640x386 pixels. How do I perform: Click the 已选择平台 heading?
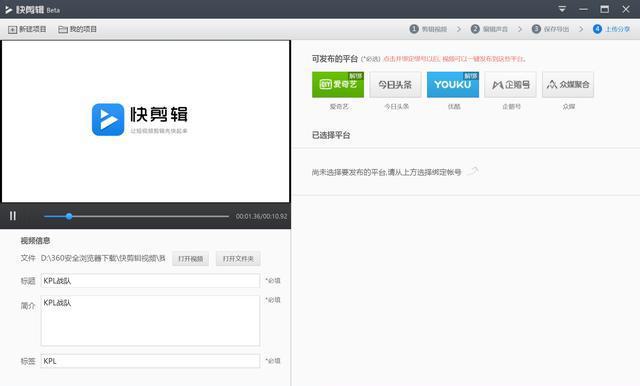(x=331, y=135)
